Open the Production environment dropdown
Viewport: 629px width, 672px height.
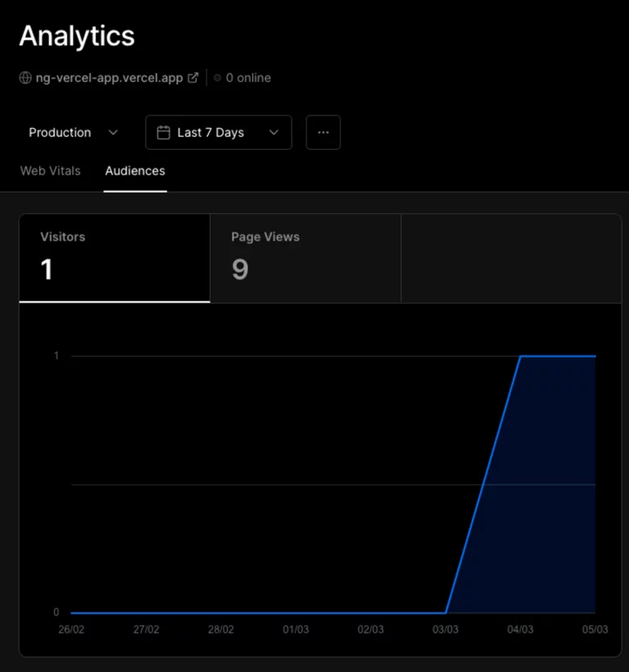pyautogui.click(x=73, y=133)
